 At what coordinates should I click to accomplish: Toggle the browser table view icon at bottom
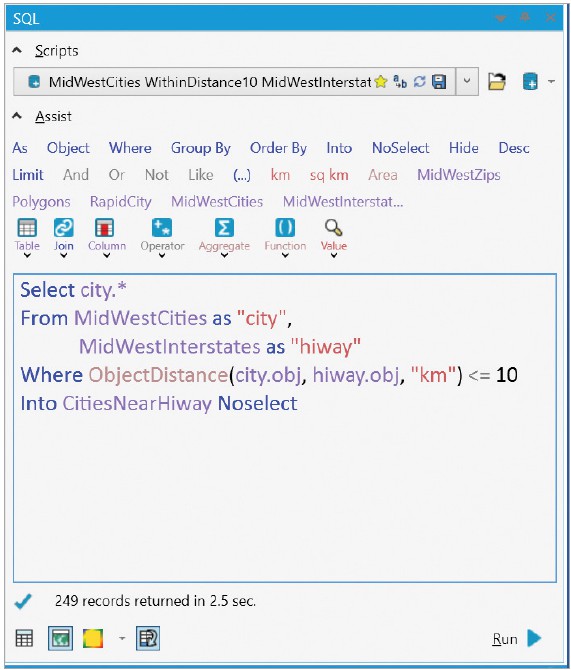click(x=24, y=638)
